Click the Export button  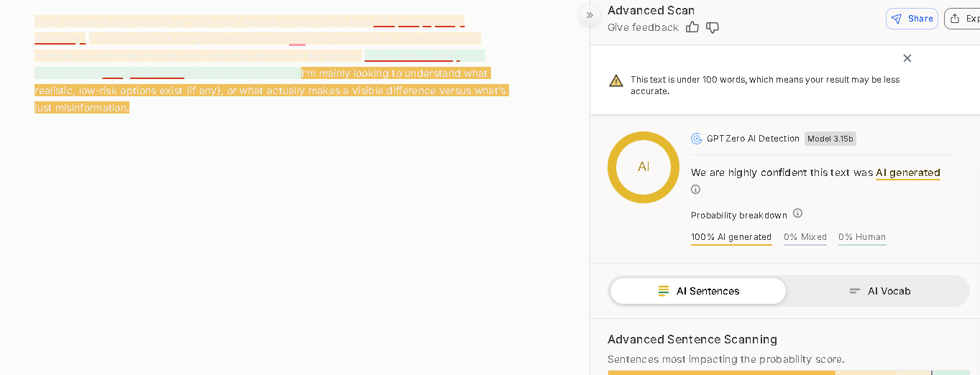(963, 19)
